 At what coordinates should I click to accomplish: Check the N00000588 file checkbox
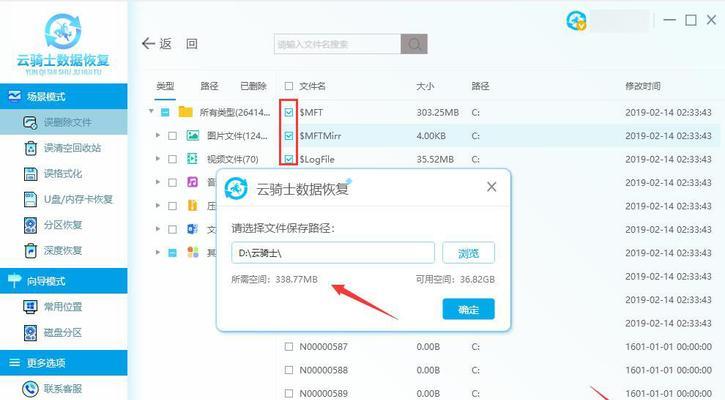[x=289, y=370]
